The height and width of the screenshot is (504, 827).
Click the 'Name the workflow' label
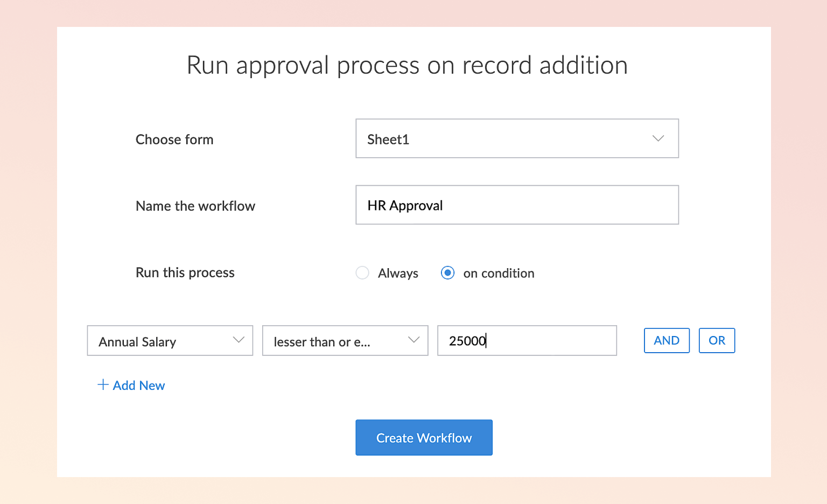pos(195,206)
